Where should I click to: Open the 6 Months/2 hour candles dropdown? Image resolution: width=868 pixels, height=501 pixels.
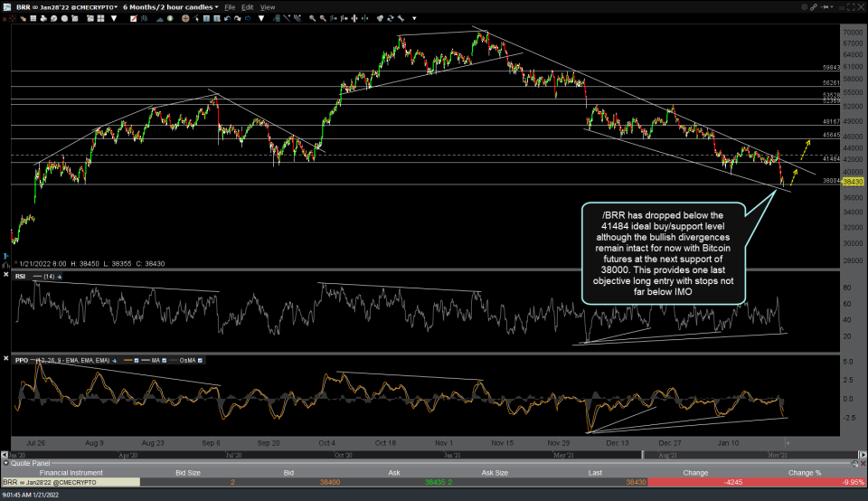pyautogui.click(x=170, y=6)
